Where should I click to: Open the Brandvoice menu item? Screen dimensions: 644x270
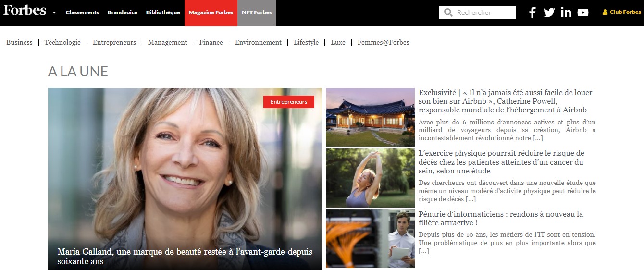point(123,12)
